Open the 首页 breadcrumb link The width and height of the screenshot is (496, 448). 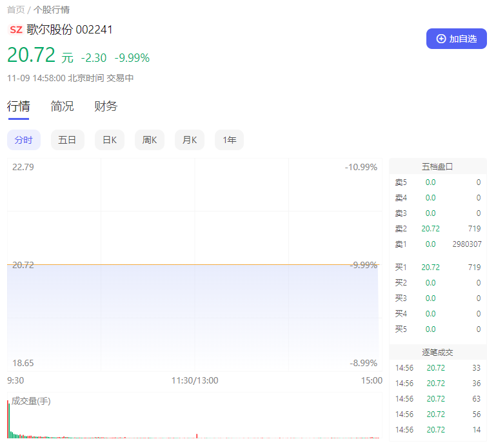[15, 10]
